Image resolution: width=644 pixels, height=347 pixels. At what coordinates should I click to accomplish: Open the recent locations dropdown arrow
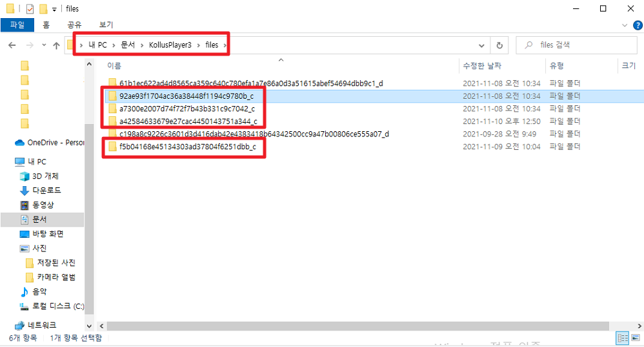[x=43, y=46]
